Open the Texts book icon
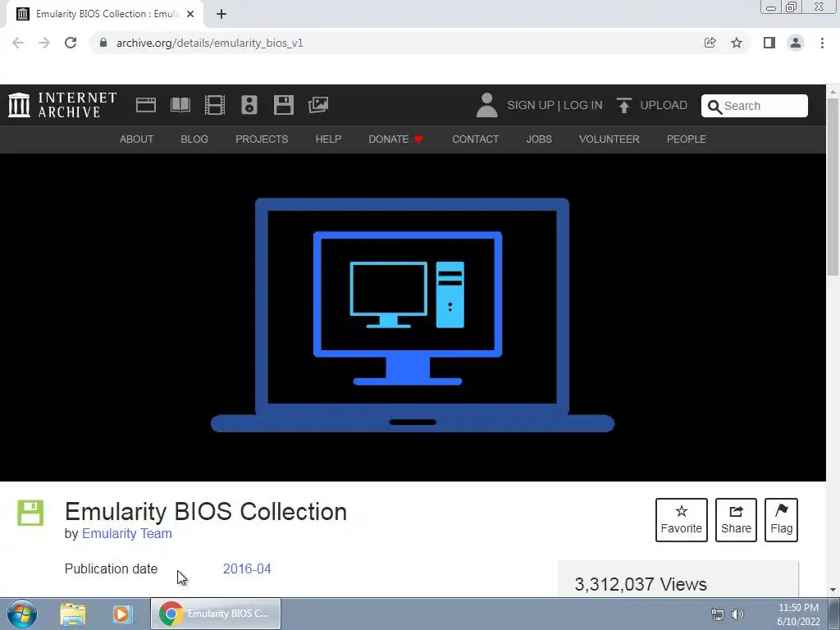 coord(180,105)
